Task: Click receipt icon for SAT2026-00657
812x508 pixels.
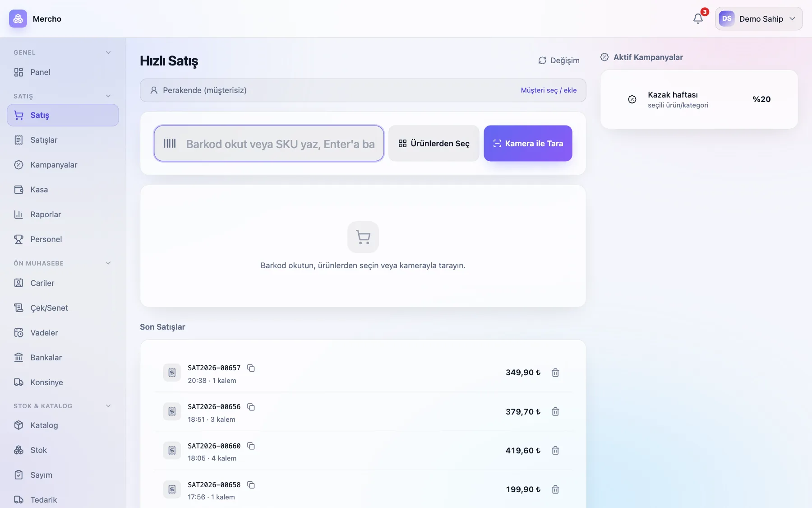Action: click(172, 373)
